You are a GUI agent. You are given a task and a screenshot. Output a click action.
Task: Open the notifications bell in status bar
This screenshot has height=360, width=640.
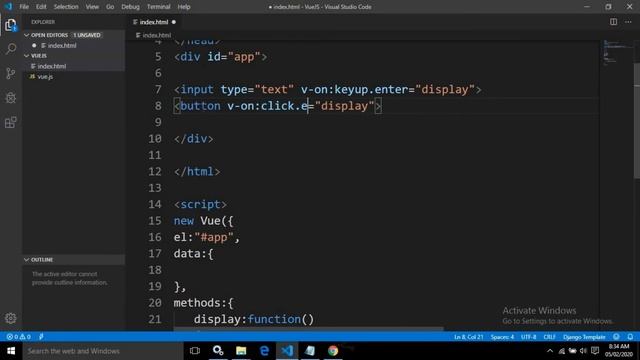pyautogui.click(x=630, y=337)
